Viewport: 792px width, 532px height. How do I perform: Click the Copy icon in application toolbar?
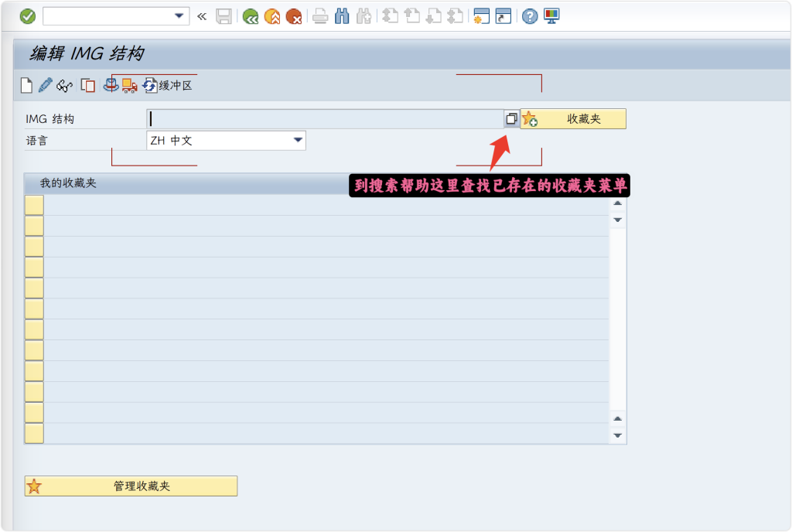click(87, 85)
